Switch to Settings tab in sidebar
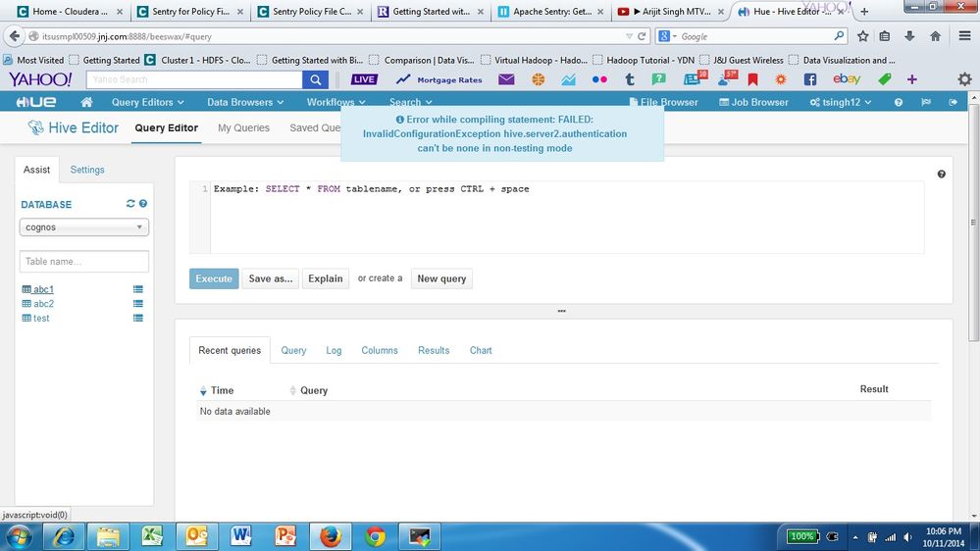The height and width of the screenshot is (551, 980). coord(87,170)
